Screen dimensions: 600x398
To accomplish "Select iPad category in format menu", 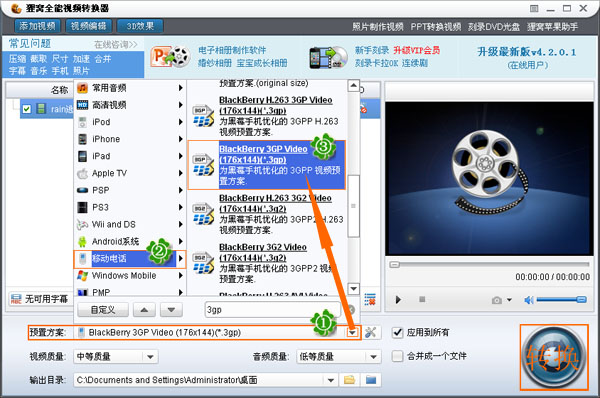I will point(130,156).
